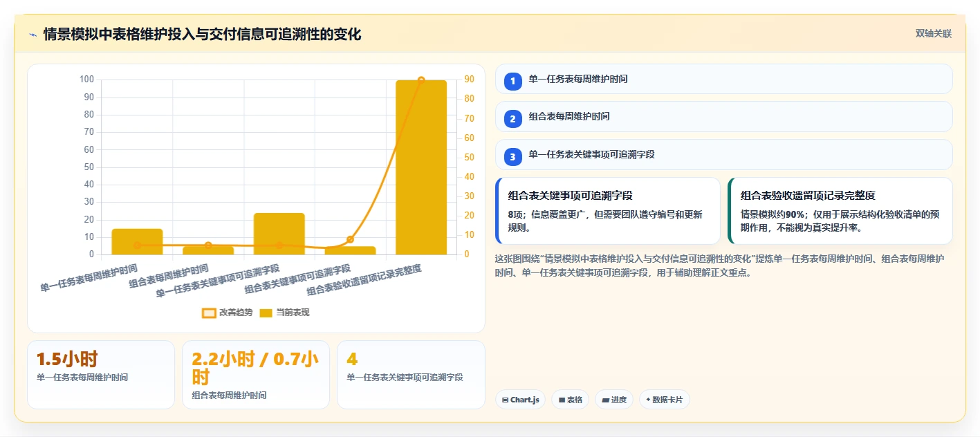Image resolution: width=980 pixels, height=437 pixels.
Task: Toggle the 当前表现 legend entry
Action: [x=284, y=313]
